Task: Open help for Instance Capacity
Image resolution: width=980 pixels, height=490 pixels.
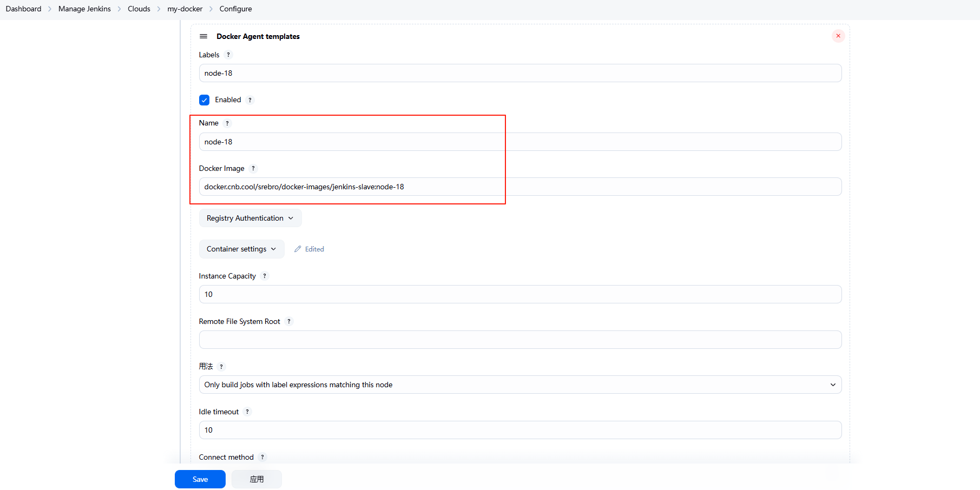Action: (265, 276)
